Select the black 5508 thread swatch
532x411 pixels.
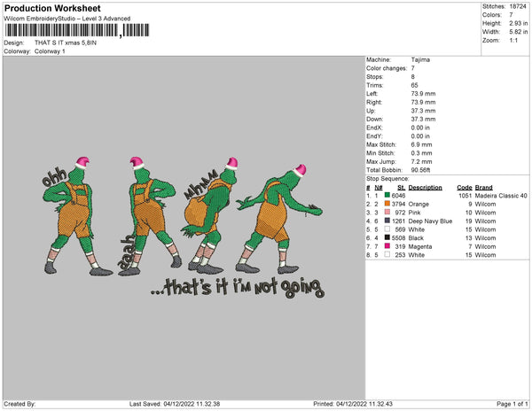388,237
